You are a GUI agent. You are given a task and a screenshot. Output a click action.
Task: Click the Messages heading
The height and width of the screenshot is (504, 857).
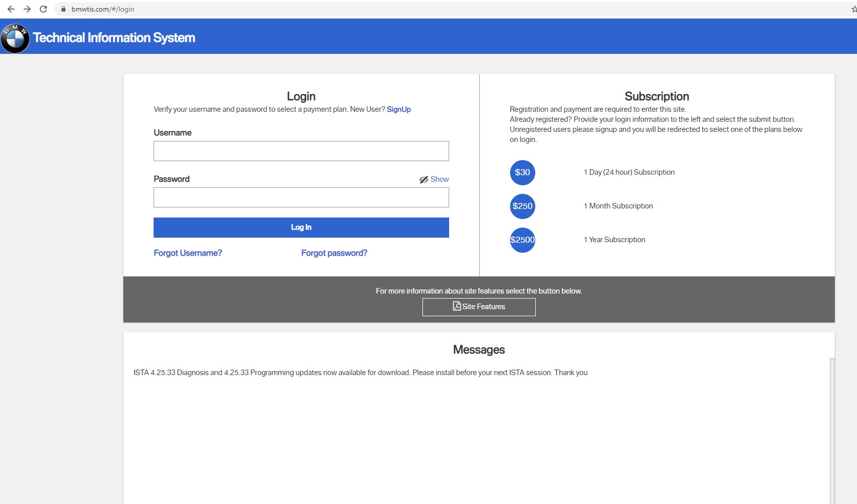[x=479, y=350]
